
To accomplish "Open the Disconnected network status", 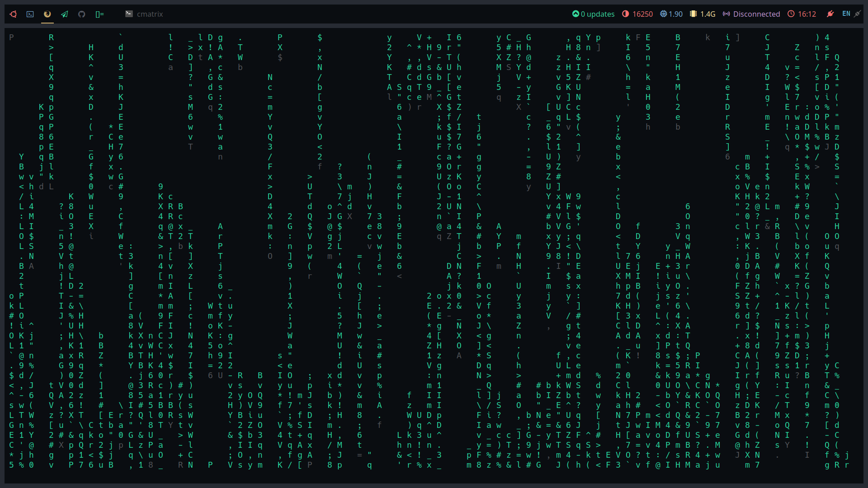I will coord(756,14).
